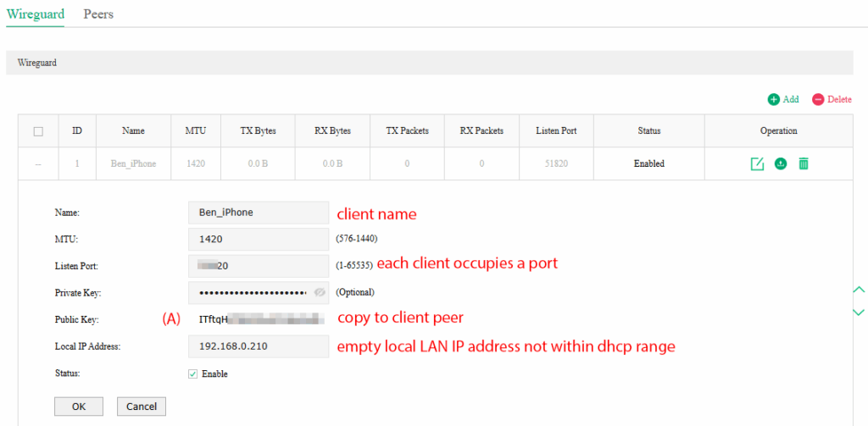The image size is (868, 426).
Task: Check the select-all checkbox in table header
Action: [38, 131]
